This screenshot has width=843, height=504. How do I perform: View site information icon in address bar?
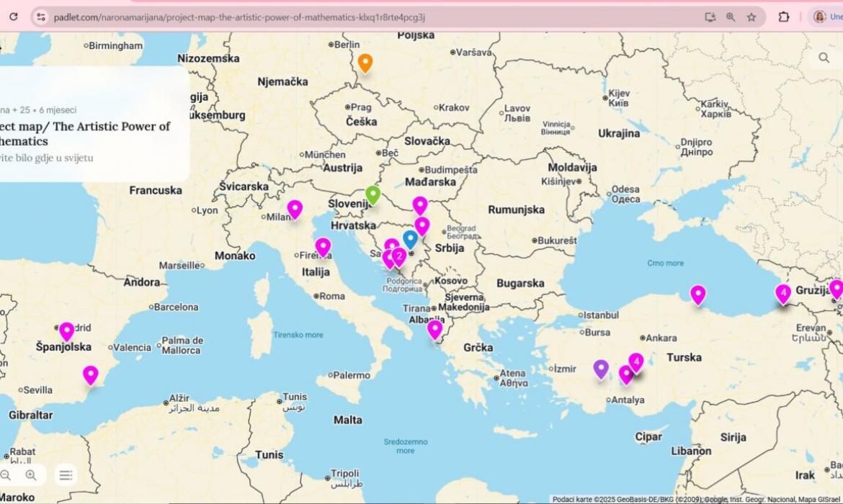(41, 17)
